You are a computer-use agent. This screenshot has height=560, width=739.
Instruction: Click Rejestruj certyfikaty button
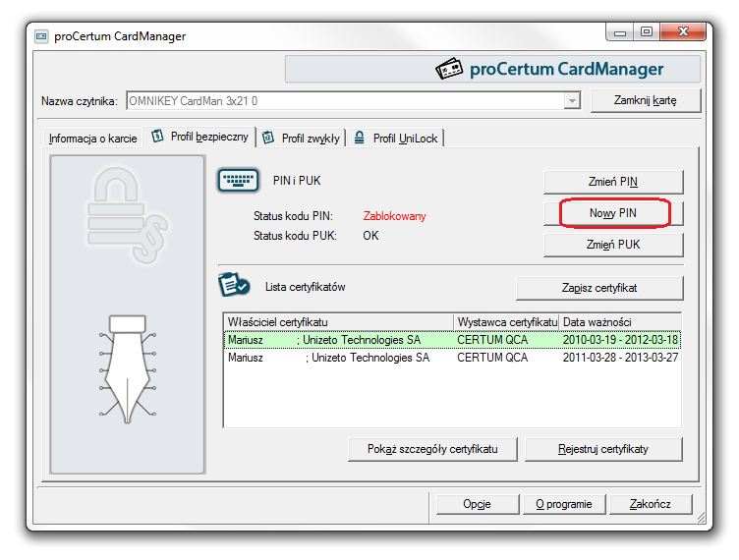click(603, 449)
